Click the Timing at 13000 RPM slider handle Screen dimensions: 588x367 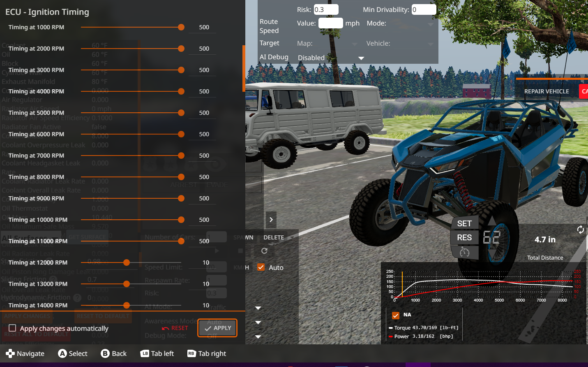(x=127, y=284)
